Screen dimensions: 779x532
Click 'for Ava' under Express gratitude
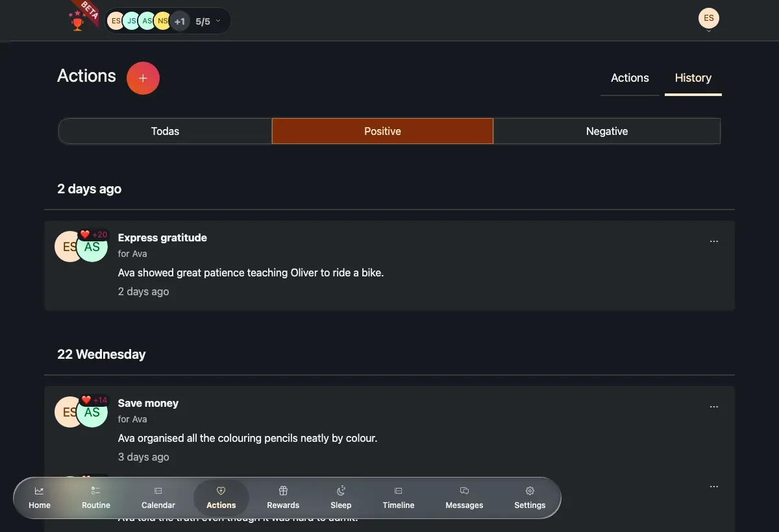pos(132,254)
